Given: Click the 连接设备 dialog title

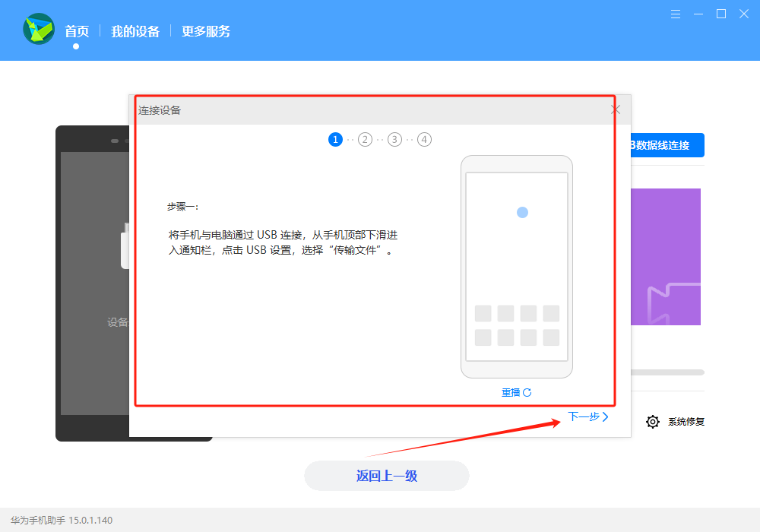Looking at the screenshot, I should click(160, 110).
